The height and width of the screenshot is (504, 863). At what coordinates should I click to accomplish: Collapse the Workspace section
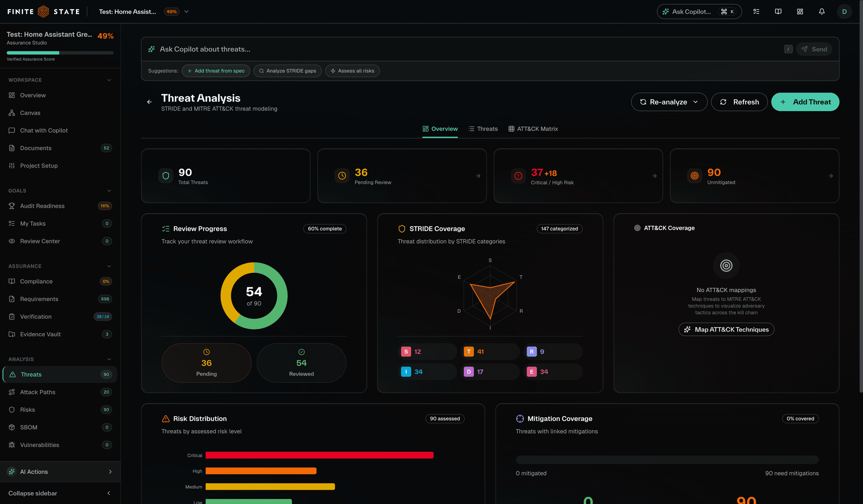(x=109, y=80)
